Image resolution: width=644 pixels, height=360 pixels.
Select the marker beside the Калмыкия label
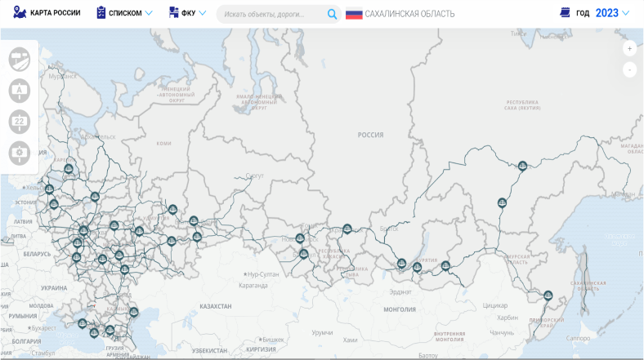pos(133,312)
